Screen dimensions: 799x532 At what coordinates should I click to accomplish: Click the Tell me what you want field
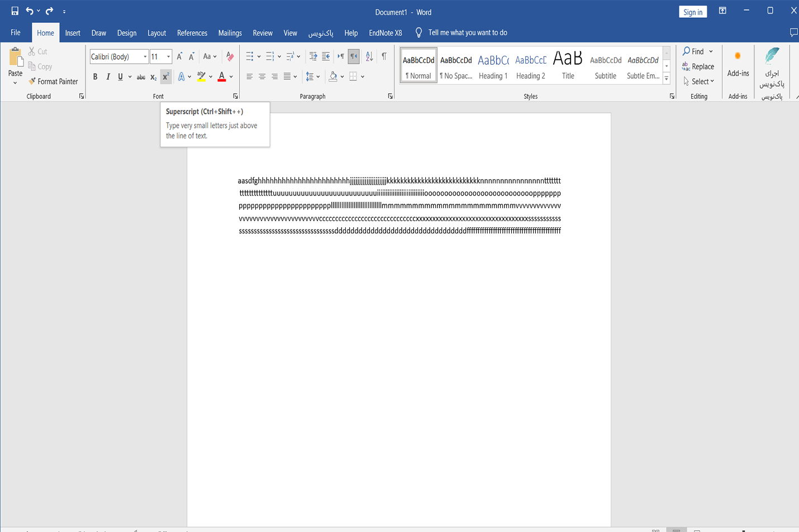468,33
